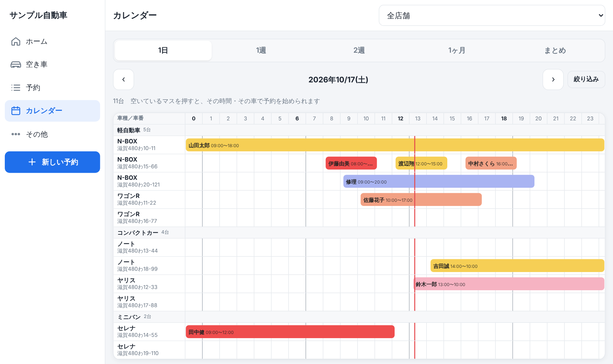Image resolution: width=613 pixels, height=364 pixels.
Task: Switch to the 1ヶ月 view tab
Action: [x=457, y=50]
